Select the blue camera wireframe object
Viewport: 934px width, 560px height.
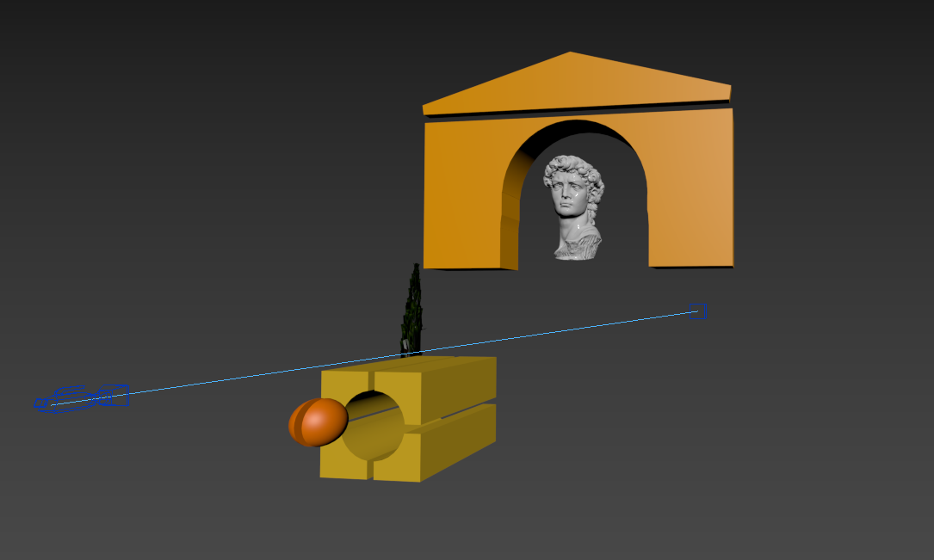[x=81, y=398]
